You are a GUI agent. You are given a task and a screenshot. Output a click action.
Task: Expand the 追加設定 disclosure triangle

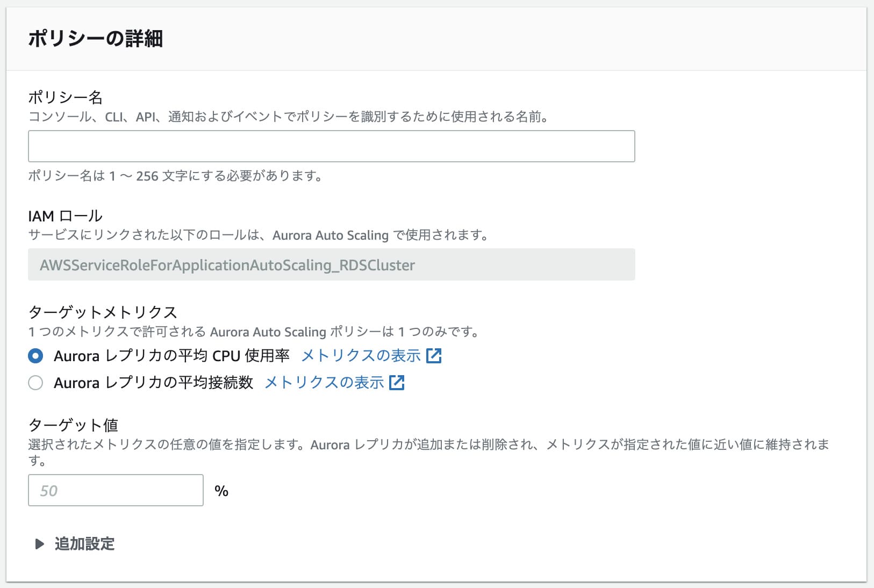[39, 544]
